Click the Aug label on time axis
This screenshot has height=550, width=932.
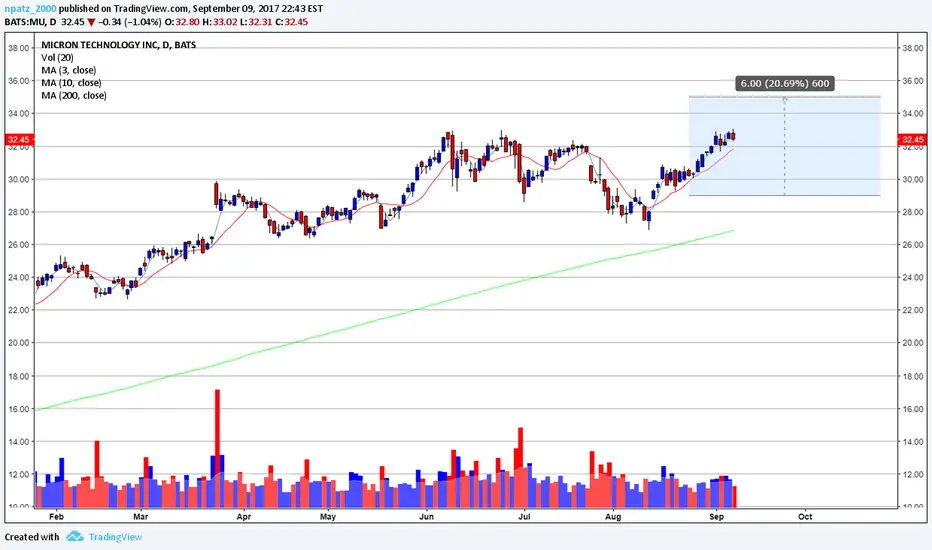point(613,517)
